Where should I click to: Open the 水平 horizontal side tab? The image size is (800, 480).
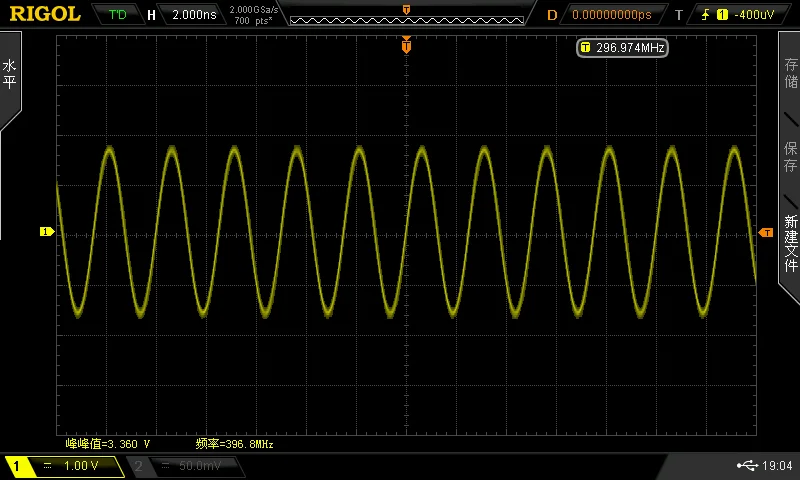(x=10, y=74)
